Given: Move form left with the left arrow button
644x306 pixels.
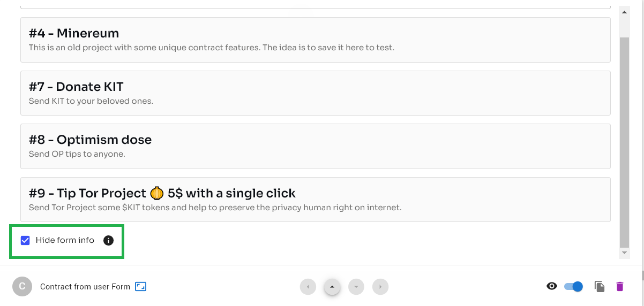Looking at the screenshot, I should coord(308,287).
